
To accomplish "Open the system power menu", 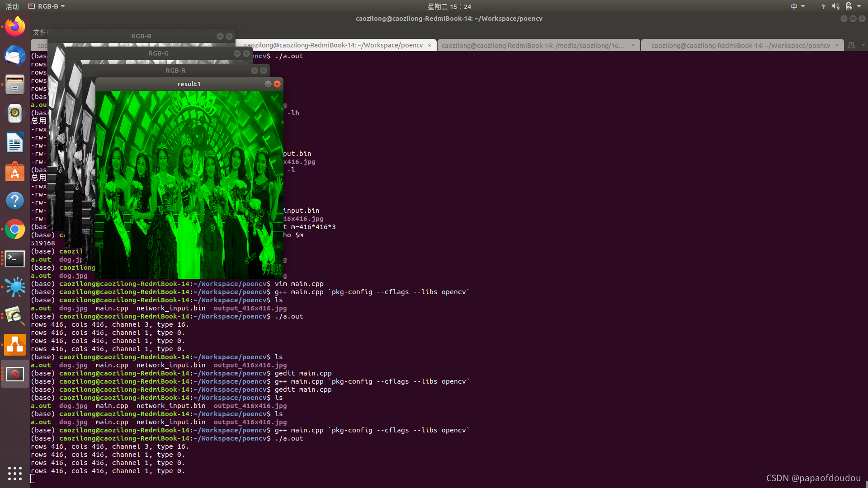I will 853,6.
